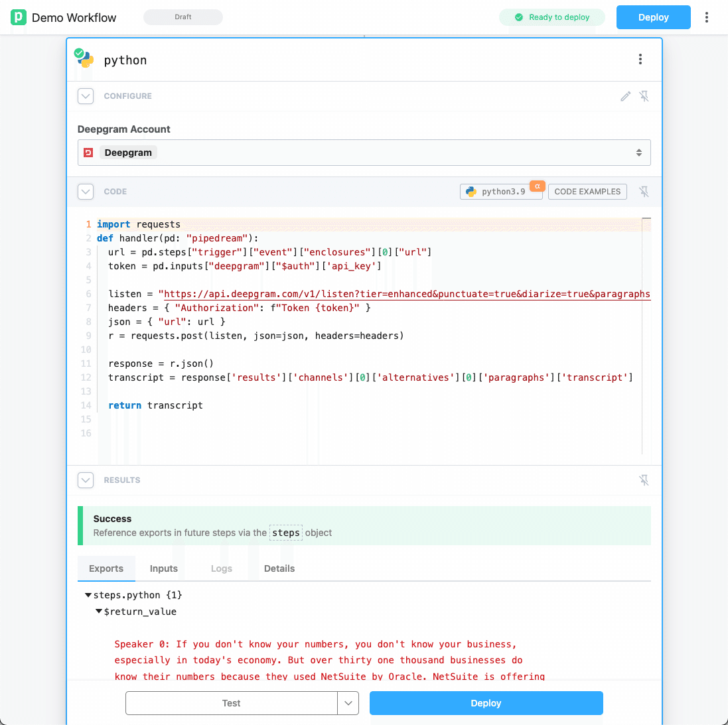Open the python step three-dot options menu

click(640, 60)
